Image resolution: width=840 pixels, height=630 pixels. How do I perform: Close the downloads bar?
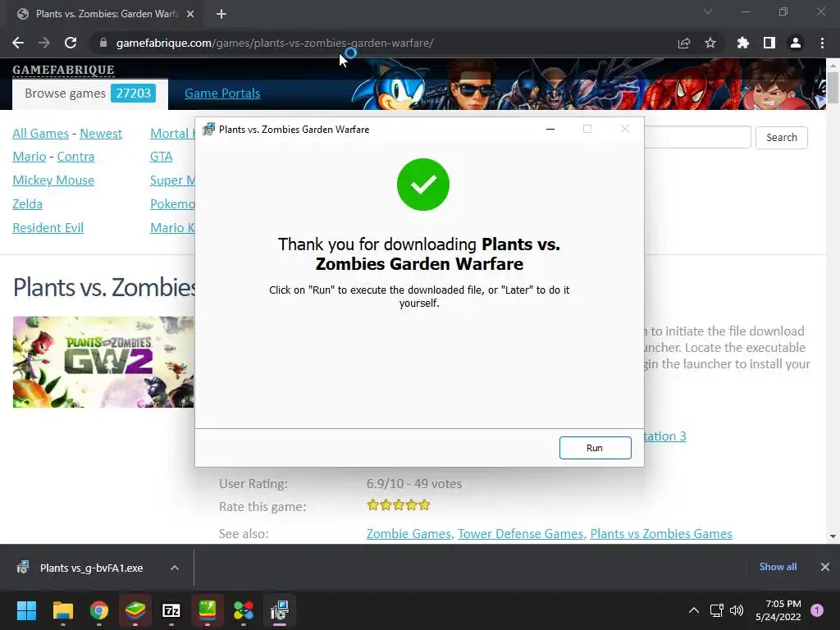(x=825, y=567)
